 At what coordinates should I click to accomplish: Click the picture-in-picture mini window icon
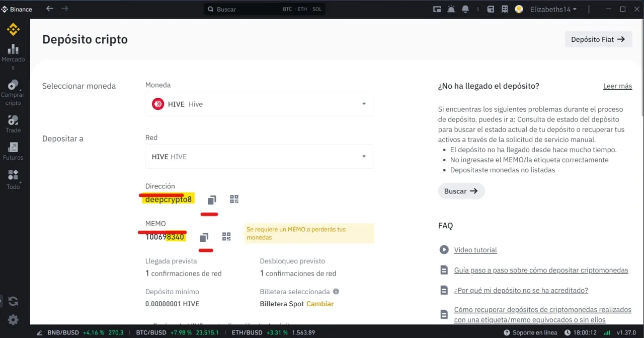coord(437,9)
